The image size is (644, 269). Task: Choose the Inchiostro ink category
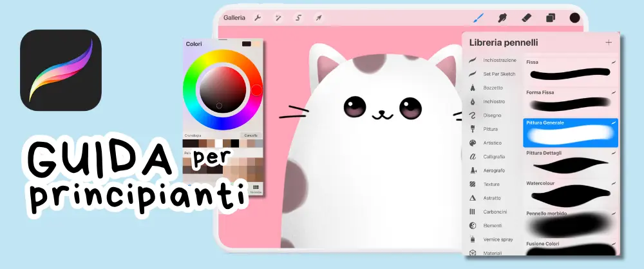pos(487,101)
